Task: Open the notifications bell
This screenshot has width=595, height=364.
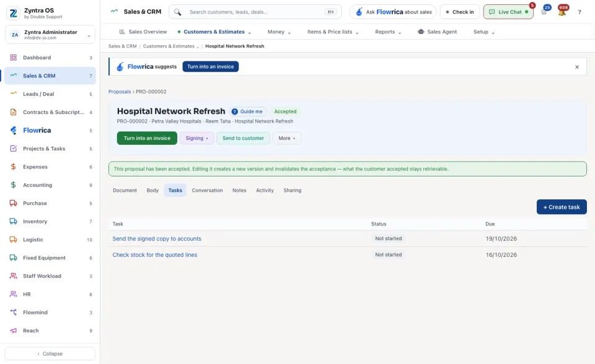Action: pyautogui.click(x=562, y=12)
